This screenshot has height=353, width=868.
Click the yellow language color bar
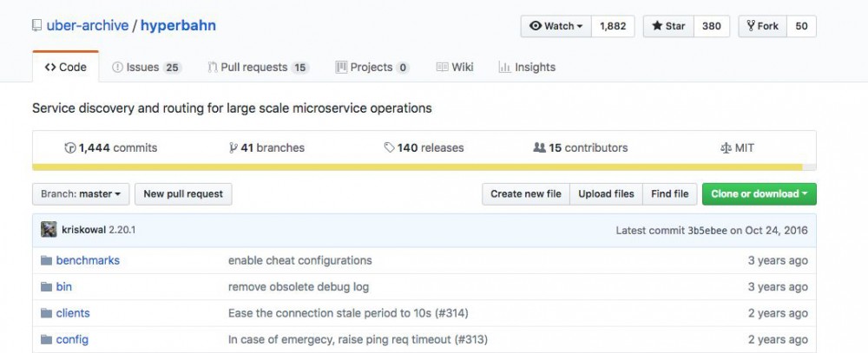(x=417, y=167)
